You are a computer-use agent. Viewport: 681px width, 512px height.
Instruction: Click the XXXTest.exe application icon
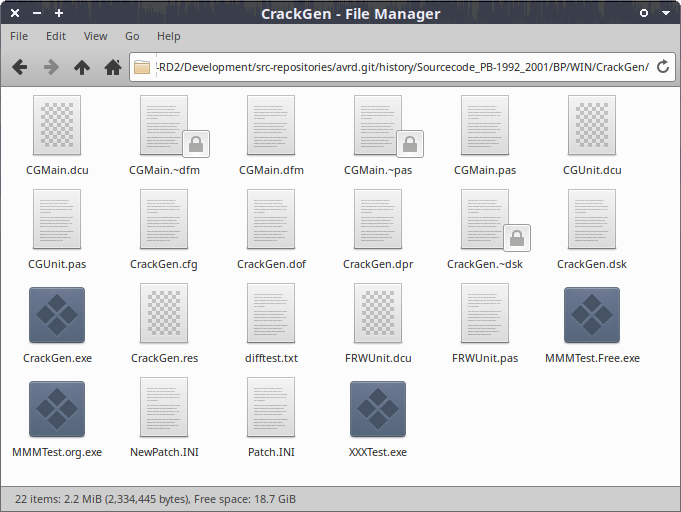(x=378, y=409)
